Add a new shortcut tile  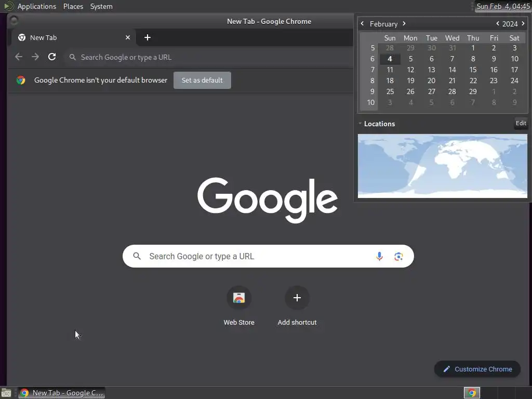tap(297, 306)
